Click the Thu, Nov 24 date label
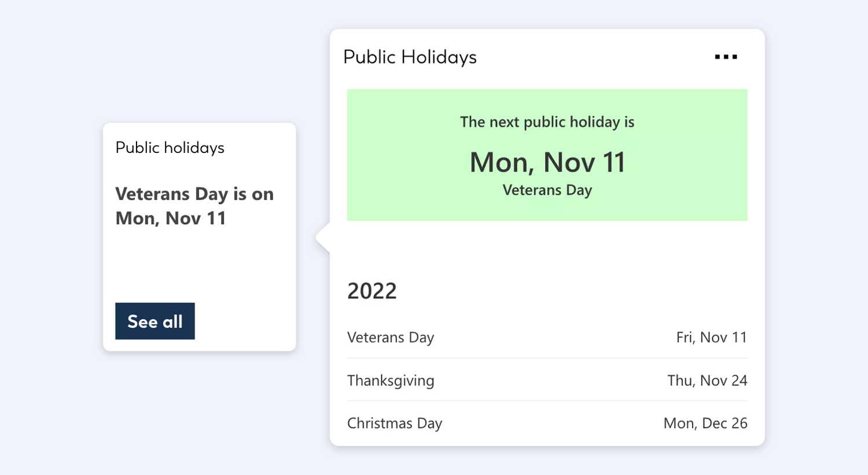The height and width of the screenshot is (475, 868). coord(707,381)
